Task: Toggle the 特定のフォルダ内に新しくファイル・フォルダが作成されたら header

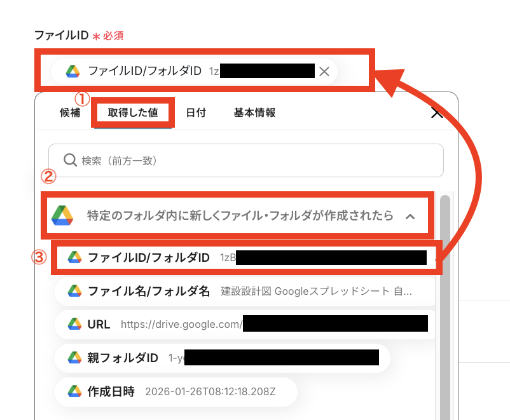Action: point(237,215)
